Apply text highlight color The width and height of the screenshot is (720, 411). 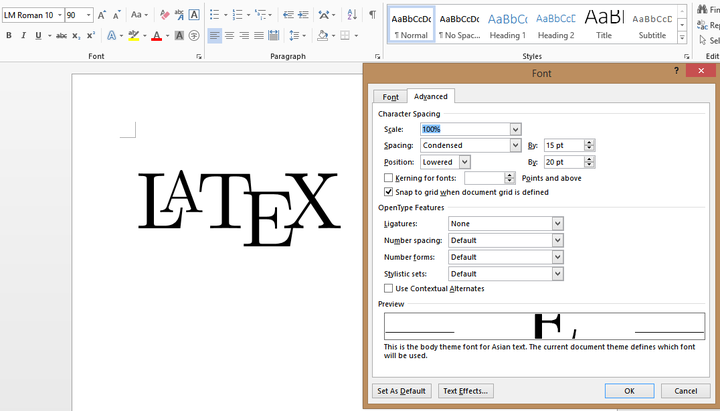[134, 35]
